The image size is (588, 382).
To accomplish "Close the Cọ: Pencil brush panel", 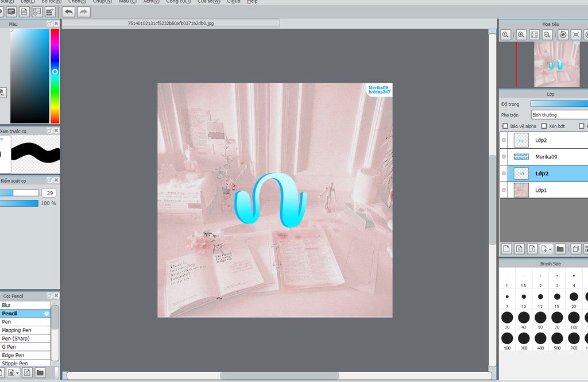I will click(x=56, y=296).
